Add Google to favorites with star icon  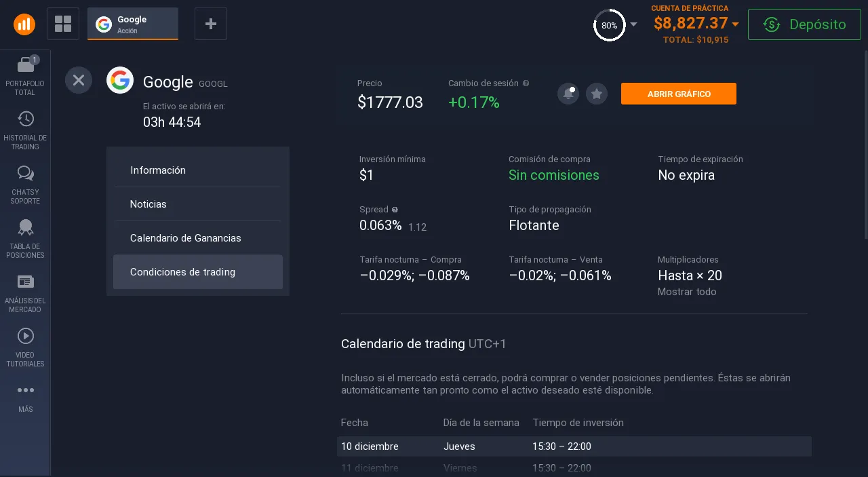[x=597, y=94]
